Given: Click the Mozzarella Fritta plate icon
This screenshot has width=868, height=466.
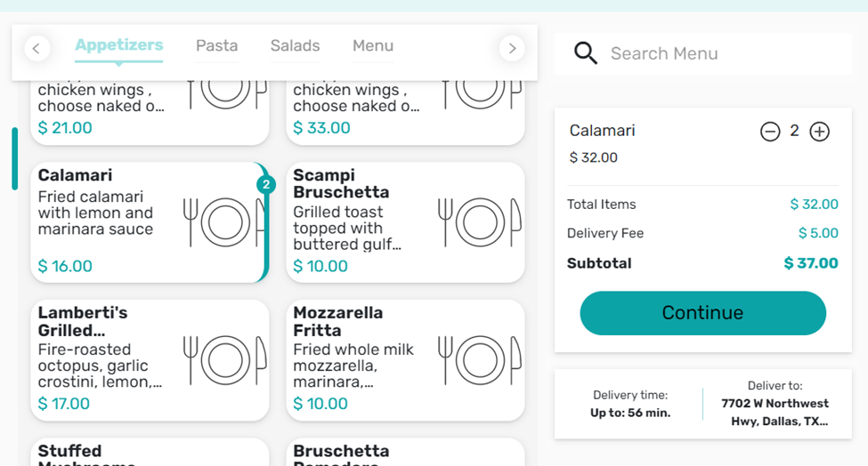Looking at the screenshot, I should 479,360.
